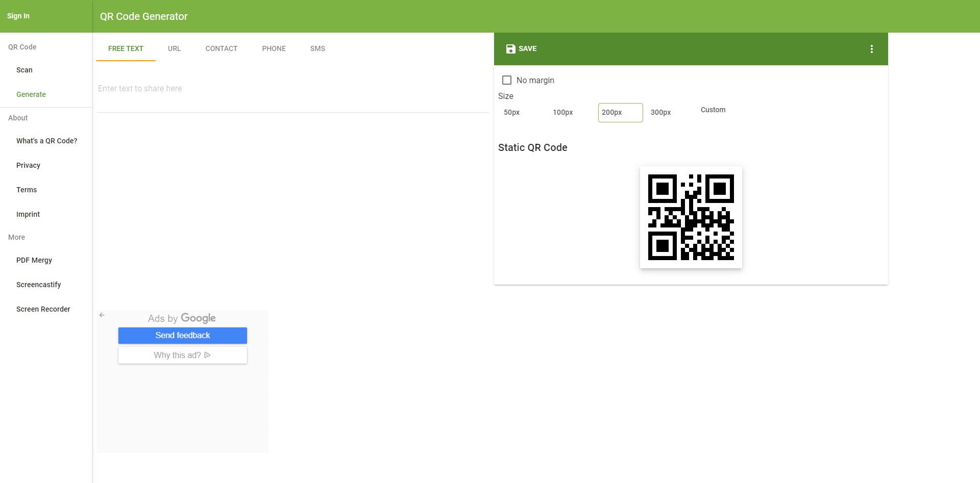Click the SAVE button
Screen dimensions: 980x483
point(521,49)
